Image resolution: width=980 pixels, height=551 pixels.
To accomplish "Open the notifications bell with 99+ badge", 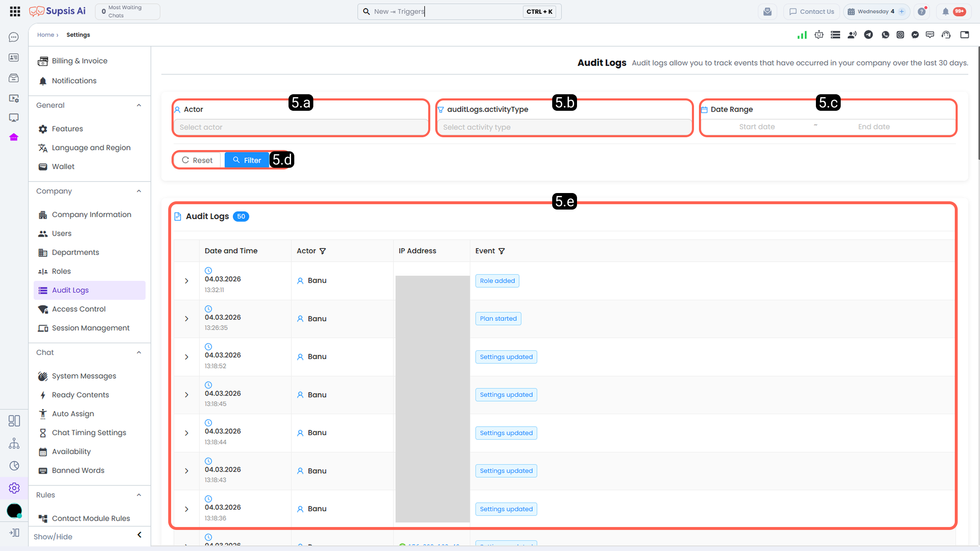I will (x=954, y=12).
